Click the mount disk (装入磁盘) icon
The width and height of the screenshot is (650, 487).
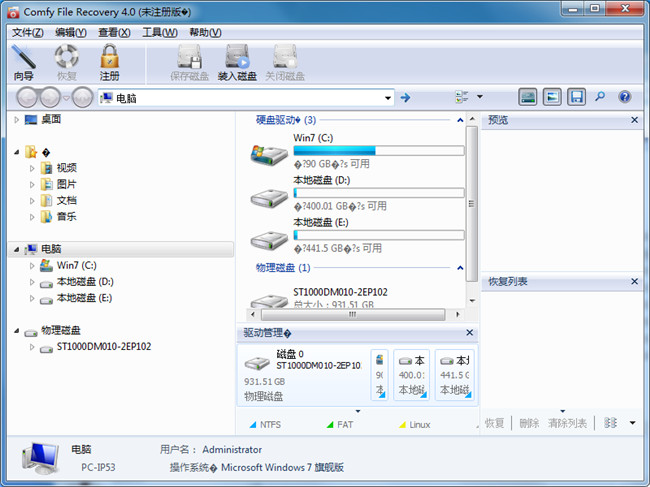click(237, 57)
